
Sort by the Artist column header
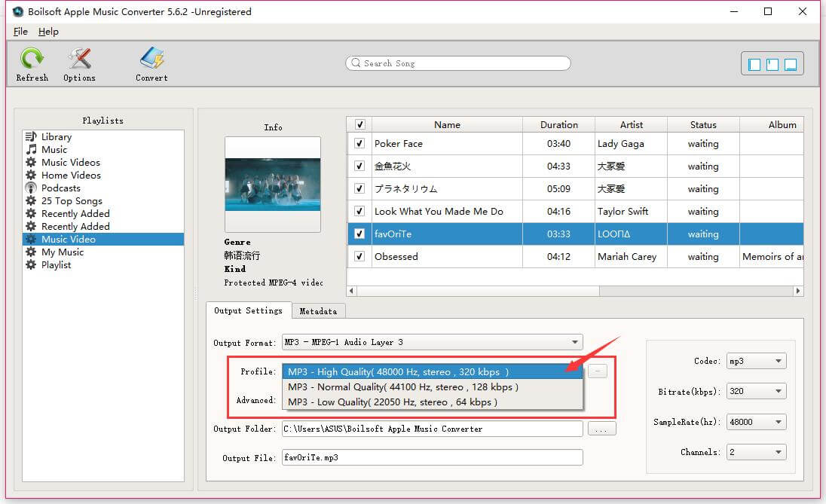tap(631, 124)
